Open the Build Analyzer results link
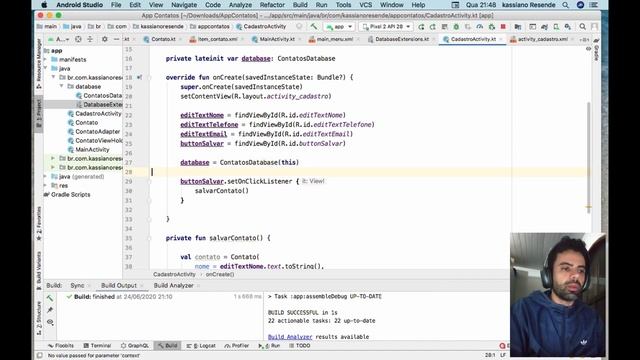 [290, 337]
